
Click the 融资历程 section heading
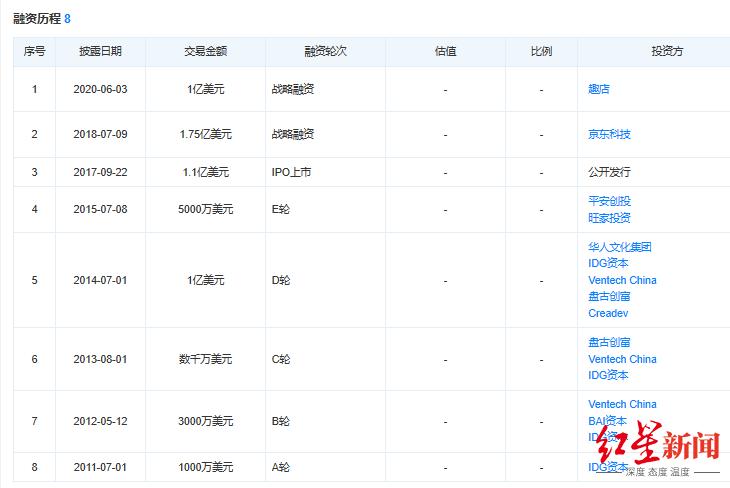[x=37, y=19]
